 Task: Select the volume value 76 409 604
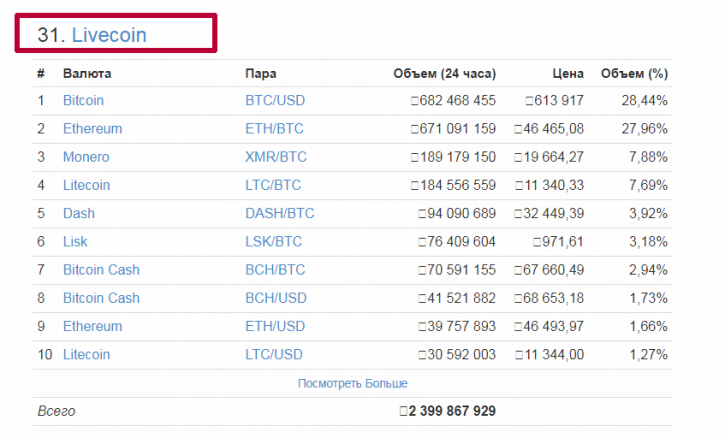click(457, 241)
